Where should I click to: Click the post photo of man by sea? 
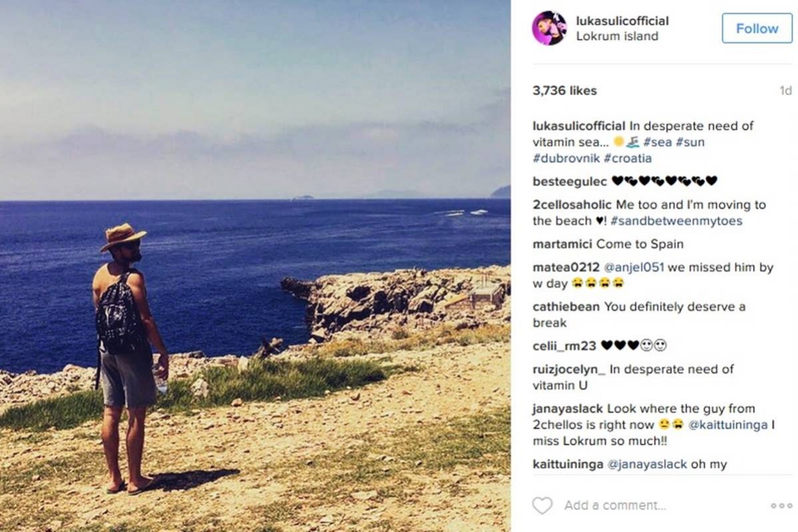click(x=255, y=266)
